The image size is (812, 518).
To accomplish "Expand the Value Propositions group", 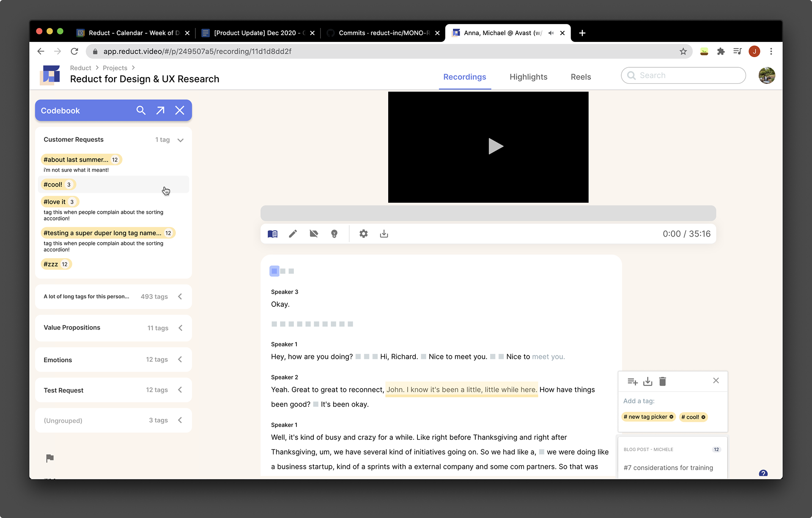I will pyautogui.click(x=180, y=328).
